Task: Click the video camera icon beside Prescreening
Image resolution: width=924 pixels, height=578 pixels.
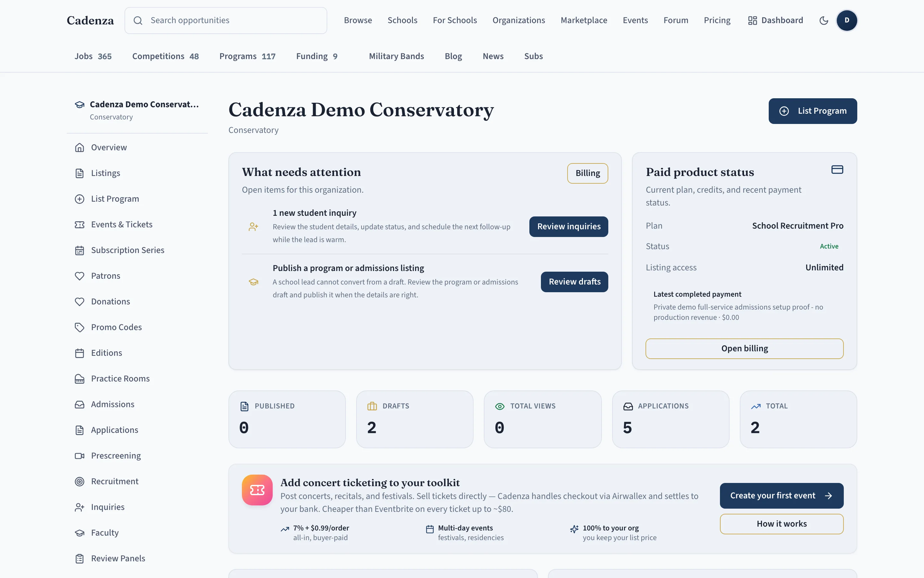Action: pyautogui.click(x=80, y=456)
